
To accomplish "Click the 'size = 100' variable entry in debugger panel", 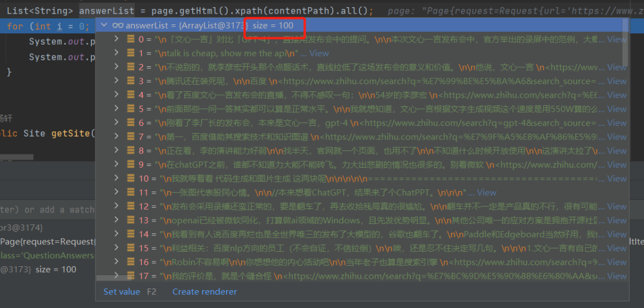I will [x=56, y=269].
